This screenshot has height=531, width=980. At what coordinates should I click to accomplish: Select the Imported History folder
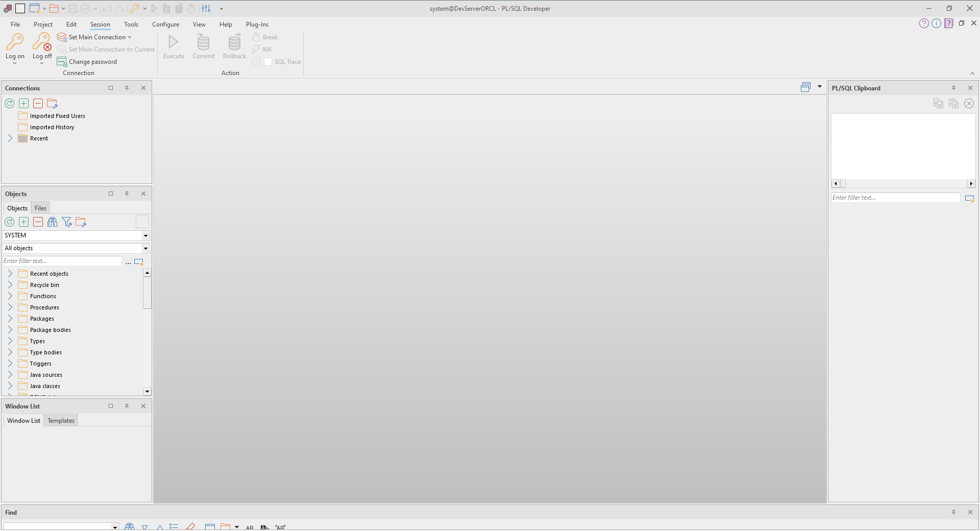(x=52, y=127)
